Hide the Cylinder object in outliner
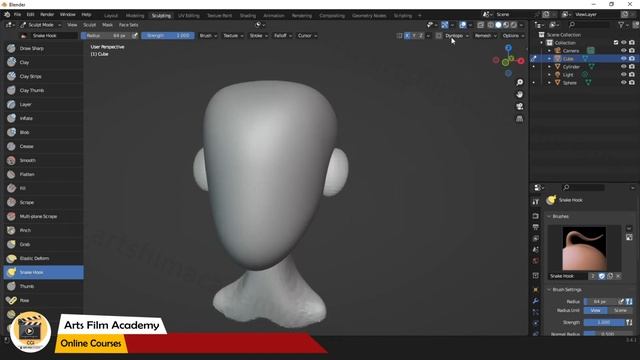Viewport: 640px width, 360px height. 624,67
